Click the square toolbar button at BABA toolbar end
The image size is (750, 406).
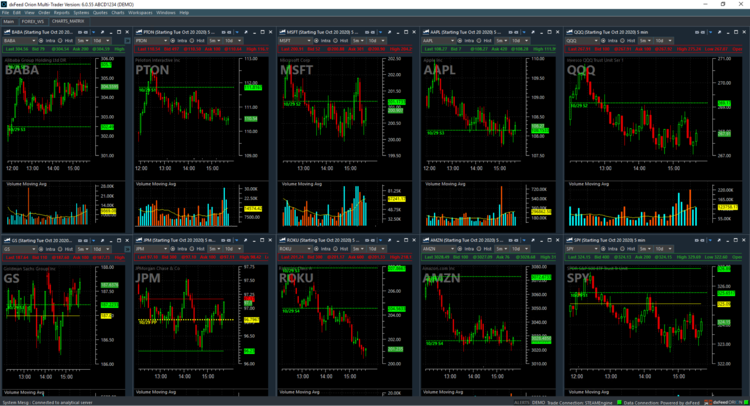(x=127, y=41)
